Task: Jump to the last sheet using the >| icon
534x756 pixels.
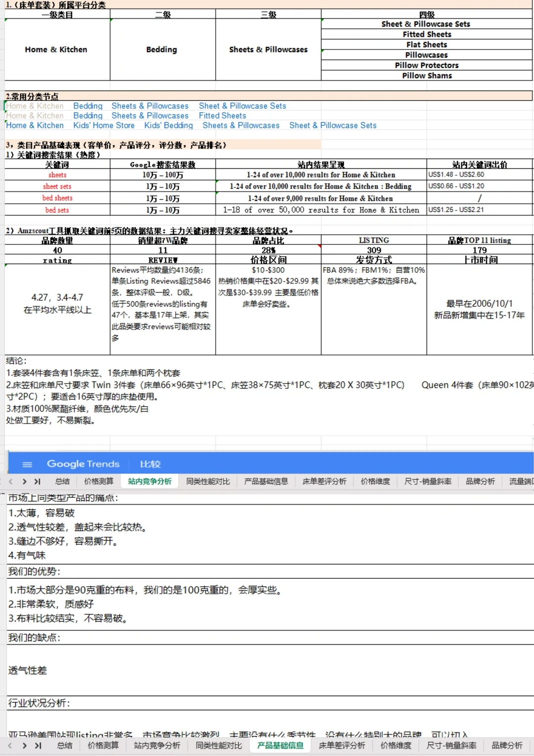Action: (37, 481)
